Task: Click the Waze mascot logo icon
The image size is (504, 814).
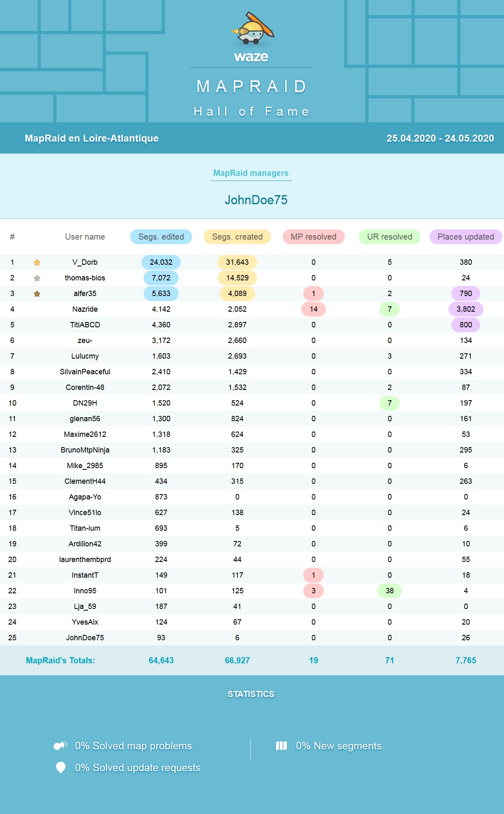Action: [x=252, y=29]
